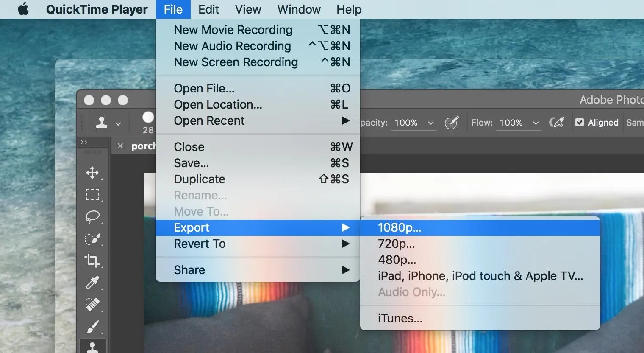Expand the Open Recent submenu
The width and height of the screenshot is (644, 353).
tap(258, 120)
